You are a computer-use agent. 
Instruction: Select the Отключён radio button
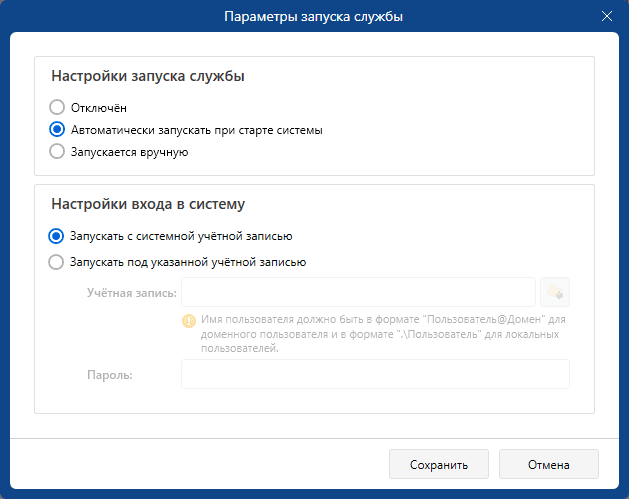tap(57, 106)
